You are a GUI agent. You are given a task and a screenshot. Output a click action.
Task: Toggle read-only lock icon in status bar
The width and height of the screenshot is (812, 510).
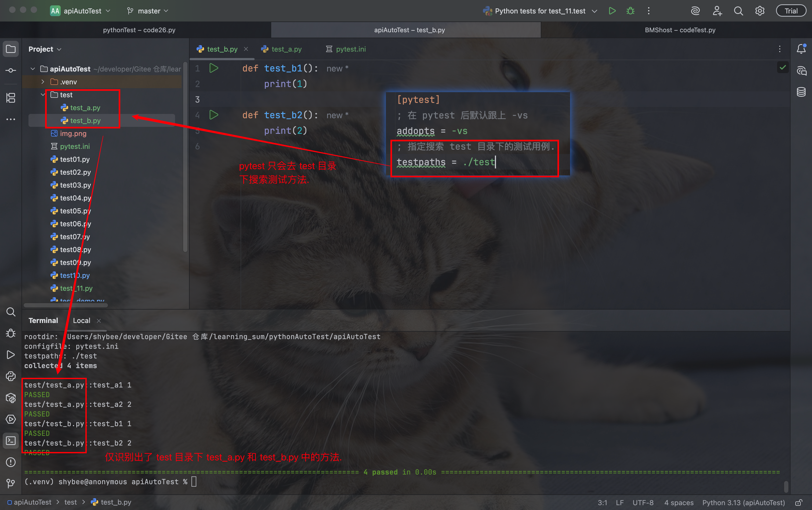click(799, 502)
